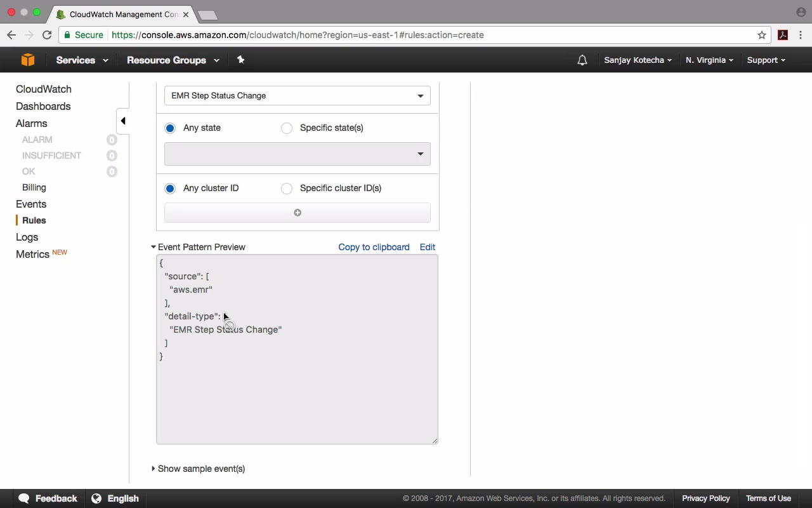Open Rules in the sidebar
This screenshot has height=508, width=812.
tap(34, 220)
